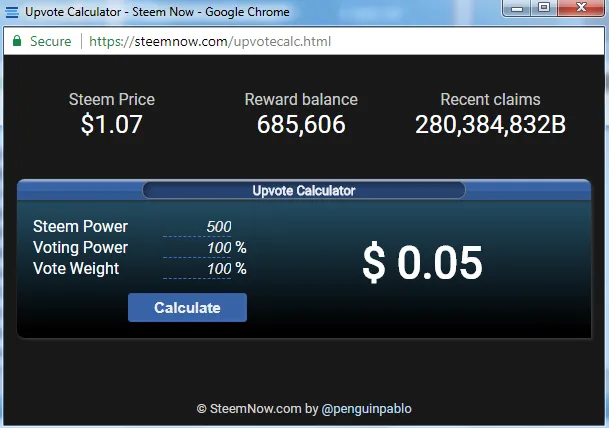Select the Vote Weight input field
Viewport: 609px width, 428px height.
(197, 269)
